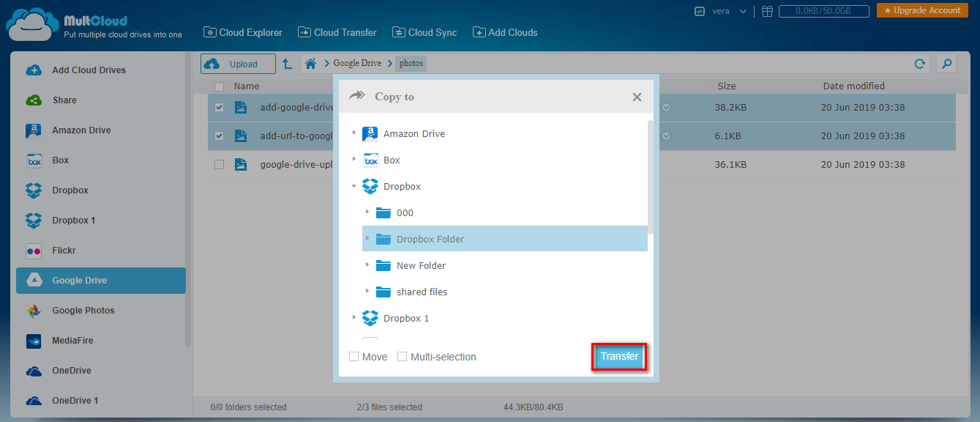Click Google Drive in breadcrumb path
The image size is (980, 422).
coord(357,64)
